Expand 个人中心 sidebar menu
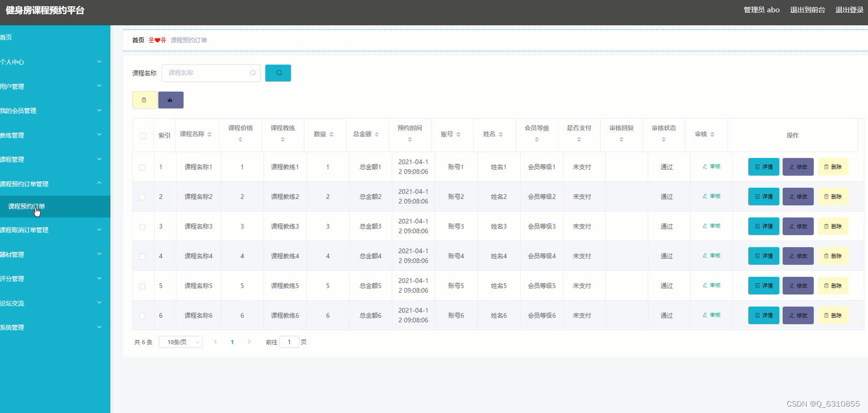 coord(55,62)
